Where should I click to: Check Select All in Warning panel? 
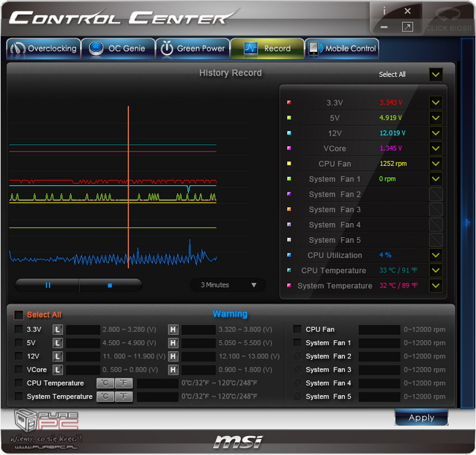coord(18,315)
